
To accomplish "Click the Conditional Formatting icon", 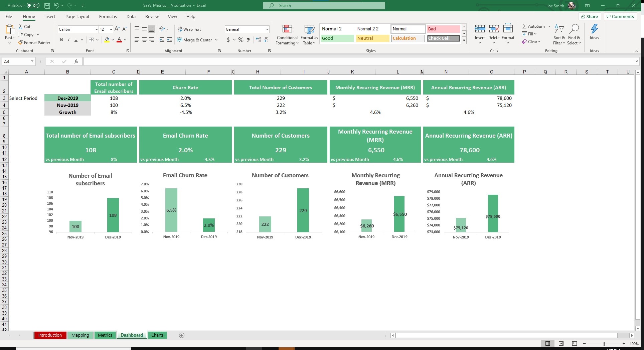I will [x=287, y=29].
